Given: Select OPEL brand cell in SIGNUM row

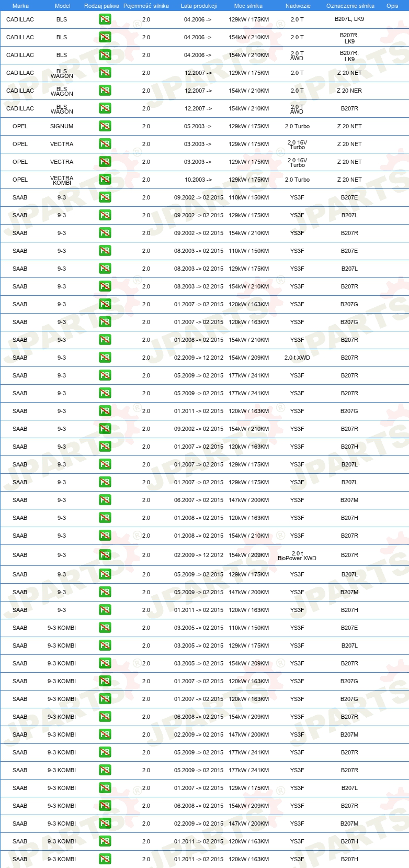Looking at the screenshot, I should pyautogui.click(x=20, y=126).
